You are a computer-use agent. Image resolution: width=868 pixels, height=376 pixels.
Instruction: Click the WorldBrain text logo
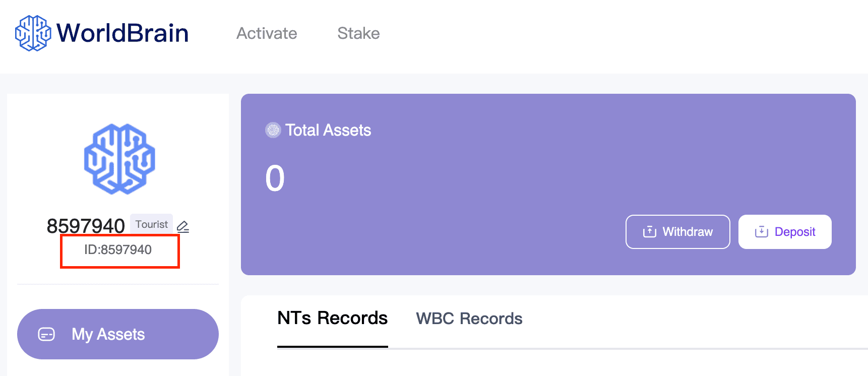[122, 33]
